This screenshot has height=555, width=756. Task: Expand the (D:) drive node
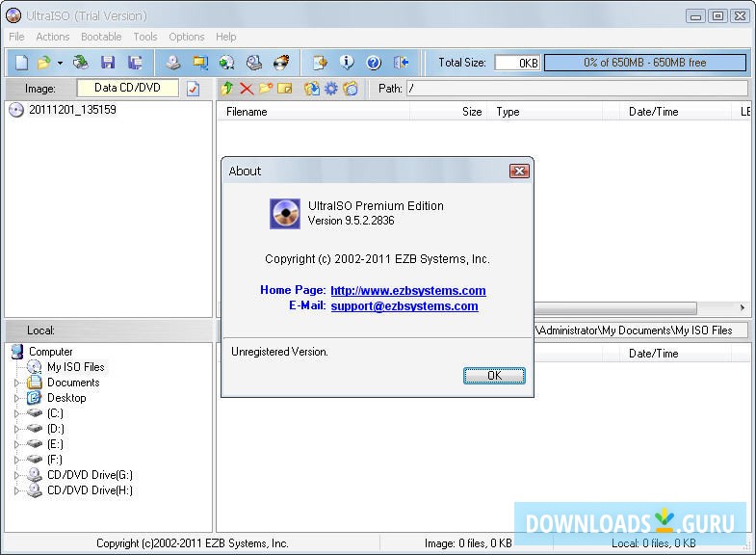tap(17, 429)
